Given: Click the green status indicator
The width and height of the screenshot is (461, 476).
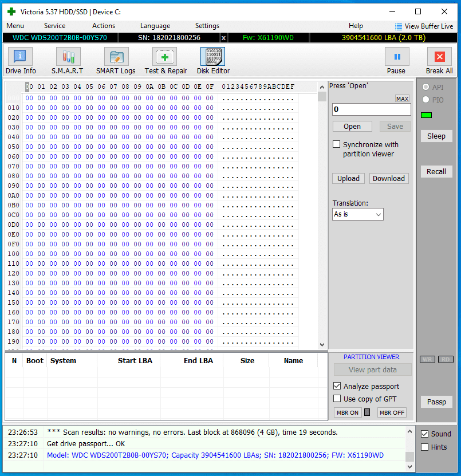Looking at the screenshot, I should coord(426,115).
